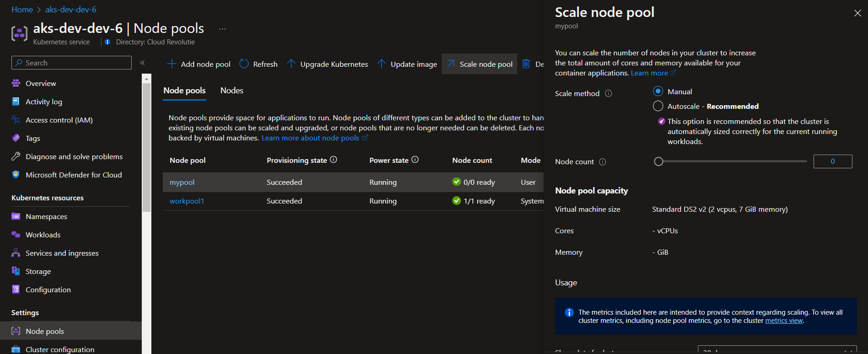Click the Namespaces icon
The image size is (868, 354).
click(x=16, y=216)
